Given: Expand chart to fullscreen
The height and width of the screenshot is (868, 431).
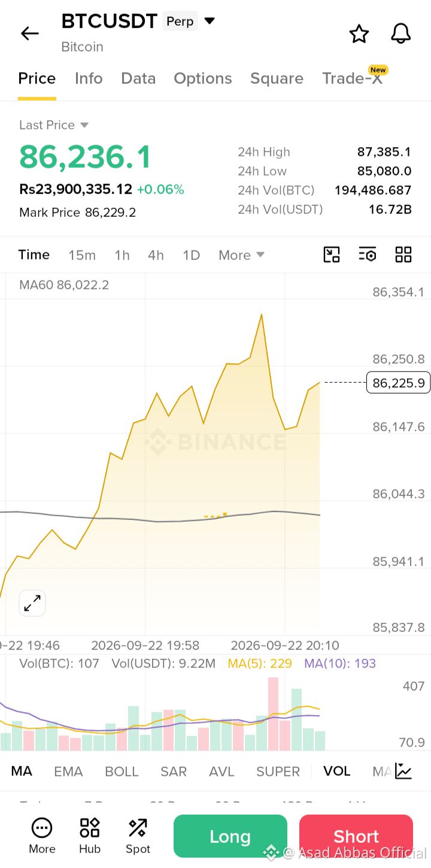Looking at the screenshot, I should click(32, 603).
